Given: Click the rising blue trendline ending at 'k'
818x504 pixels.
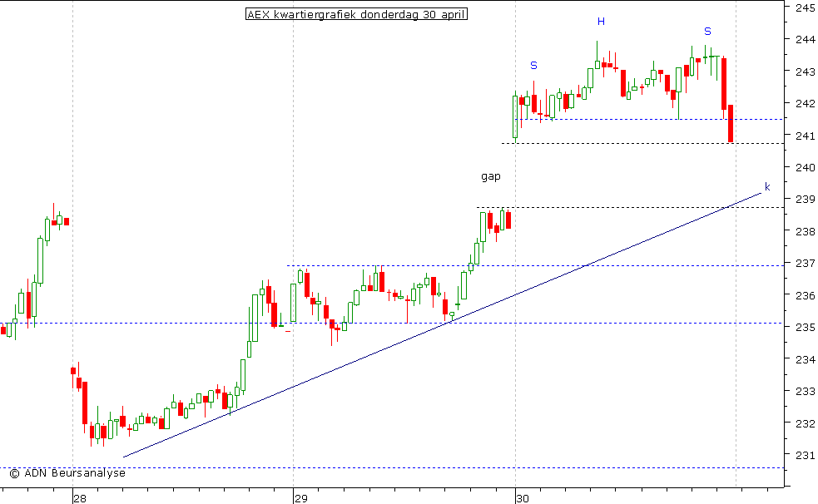Looking at the screenshot, I should [443, 325].
